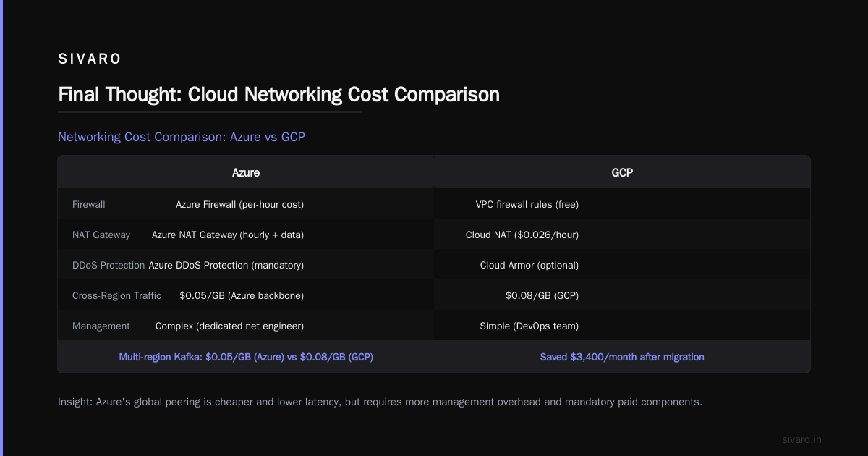Select the Cross-Region Traffic row label

(x=116, y=296)
